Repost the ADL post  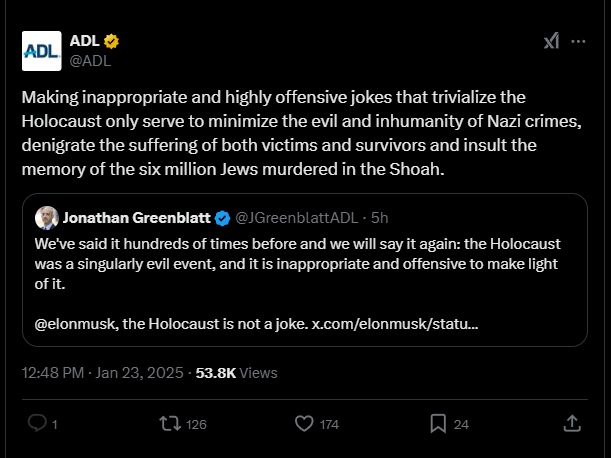[x=170, y=424]
